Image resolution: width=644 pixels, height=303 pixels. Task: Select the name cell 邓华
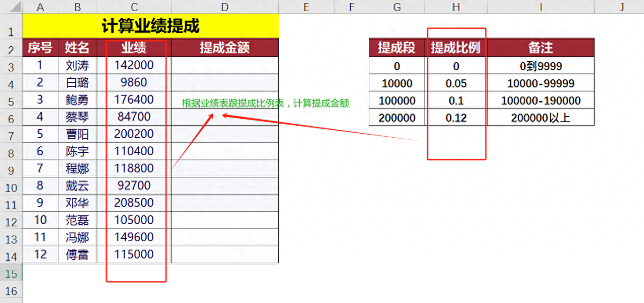tap(77, 203)
